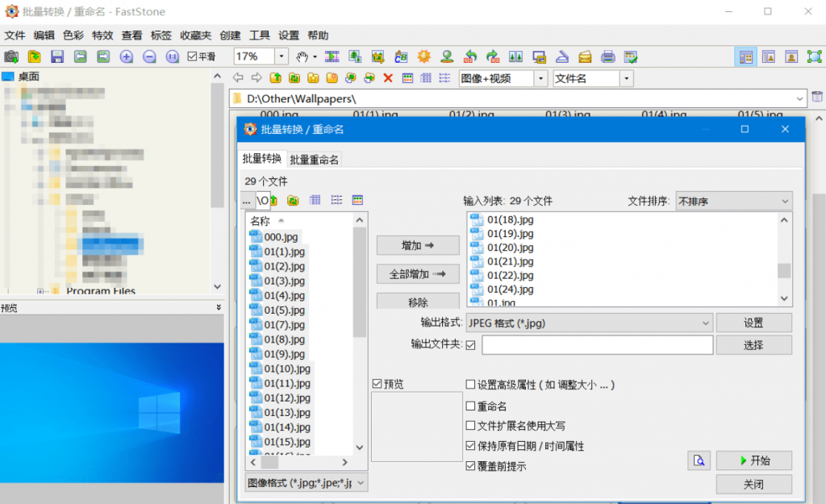
Task: Open the 图像+视频 filter dropdown
Action: 541,78
